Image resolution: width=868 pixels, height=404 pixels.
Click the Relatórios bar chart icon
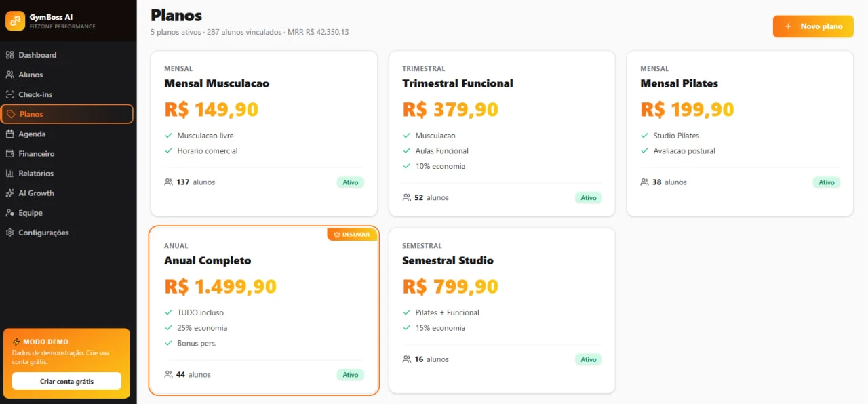point(9,173)
